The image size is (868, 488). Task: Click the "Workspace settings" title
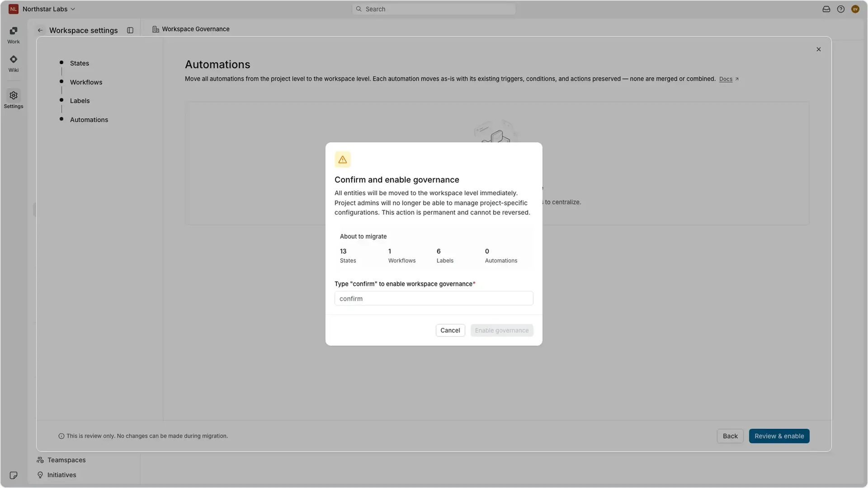(84, 30)
